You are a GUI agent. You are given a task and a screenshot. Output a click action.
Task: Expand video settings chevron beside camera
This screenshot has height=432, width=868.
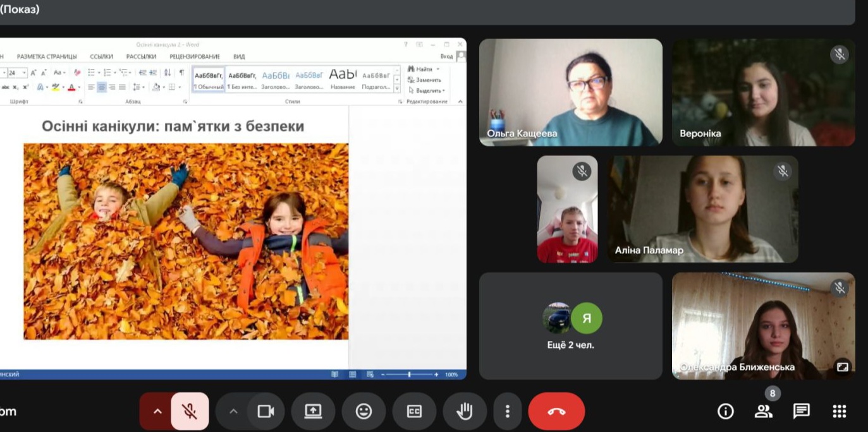coord(233,412)
